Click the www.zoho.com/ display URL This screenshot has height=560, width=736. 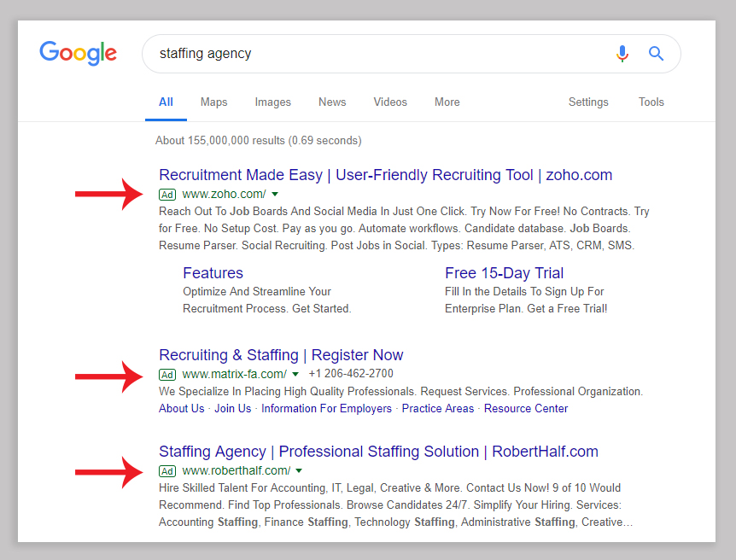[224, 194]
